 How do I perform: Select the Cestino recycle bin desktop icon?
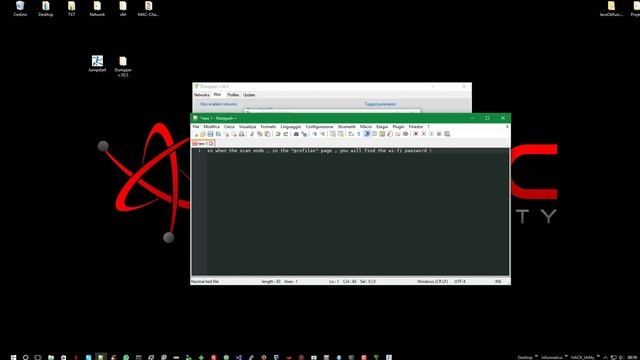20,9
